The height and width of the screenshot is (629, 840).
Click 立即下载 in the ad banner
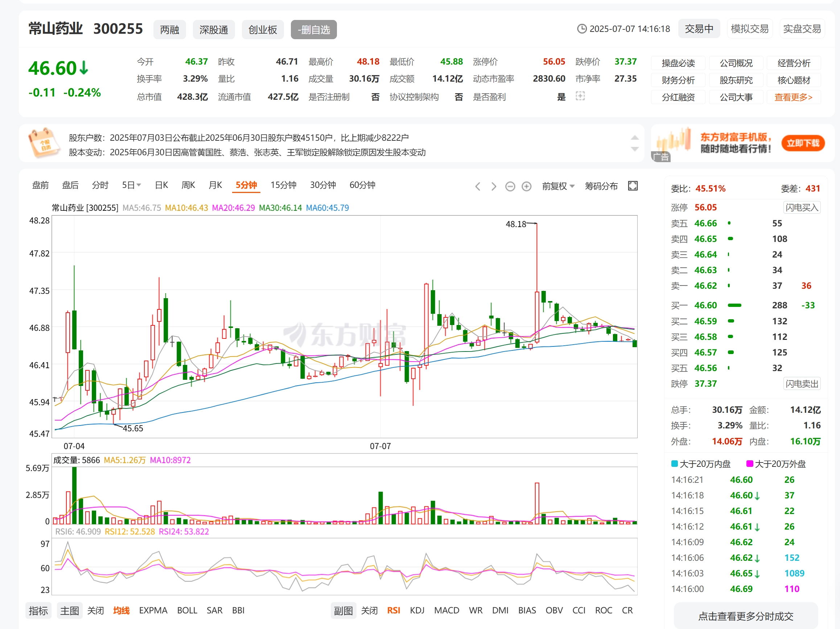(803, 143)
